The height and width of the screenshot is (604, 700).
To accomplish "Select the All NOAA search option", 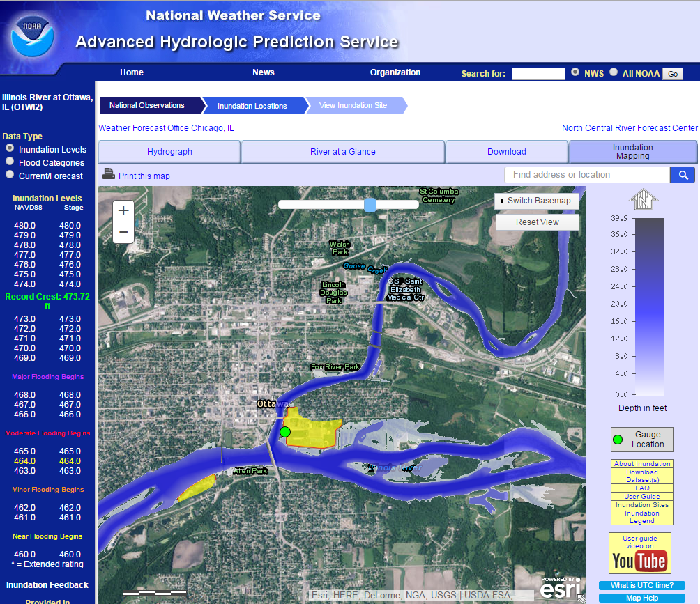I will 614,72.
